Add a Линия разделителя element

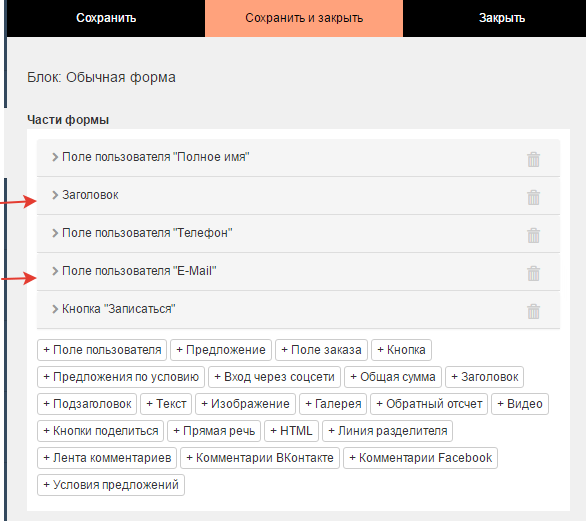[x=388, y=431]
